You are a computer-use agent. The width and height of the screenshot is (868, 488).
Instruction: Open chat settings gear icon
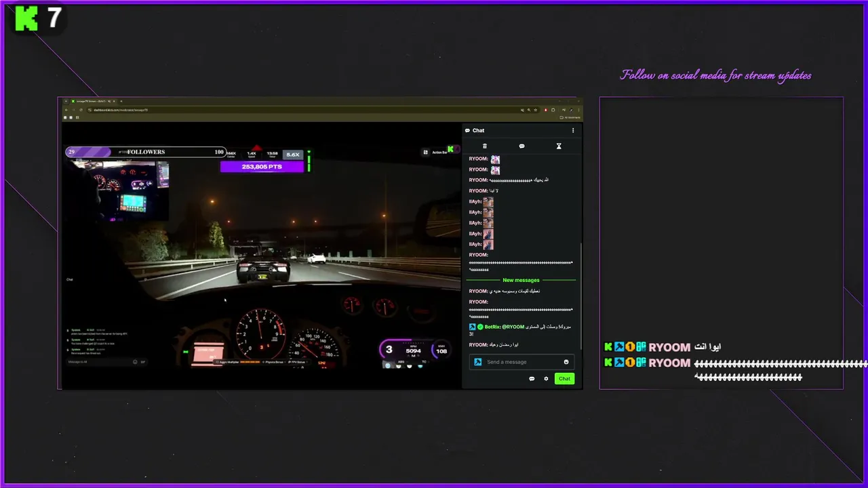click(x=546, y=378)
